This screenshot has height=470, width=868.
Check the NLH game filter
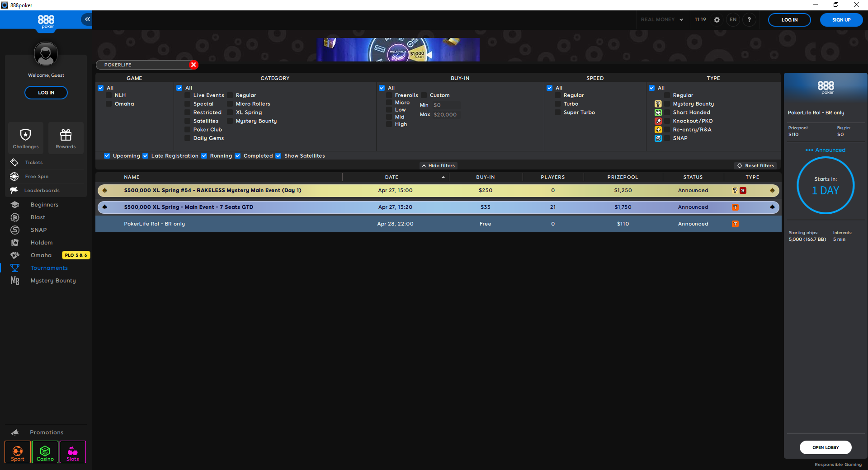pos(109,95)
